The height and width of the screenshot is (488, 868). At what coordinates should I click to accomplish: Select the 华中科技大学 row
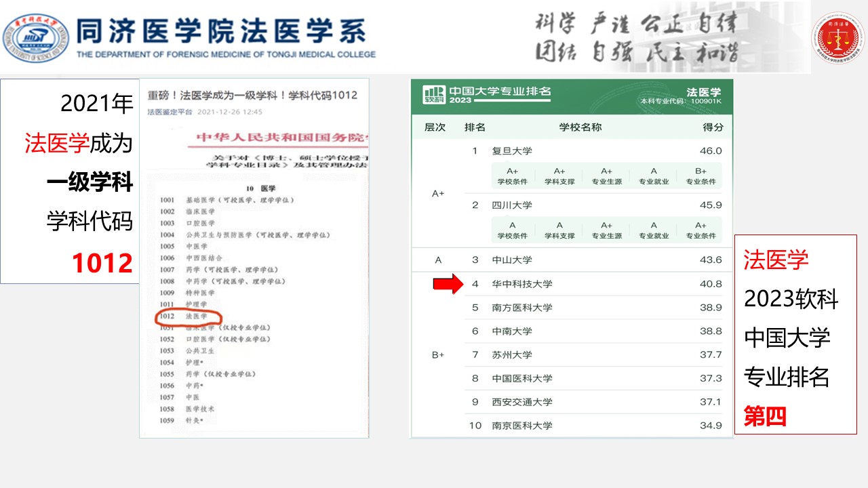[521, 284]
